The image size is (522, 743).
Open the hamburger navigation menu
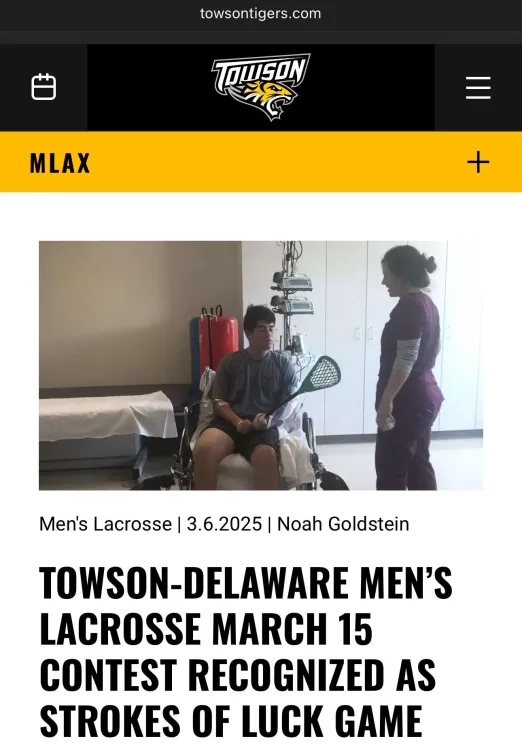tap(478, 88)
